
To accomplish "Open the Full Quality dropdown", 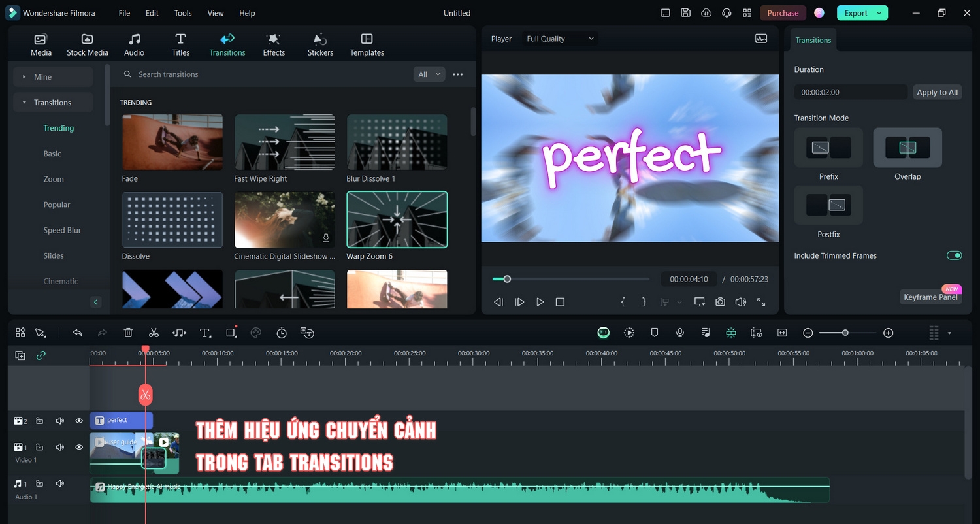I will tap(560, 39).
